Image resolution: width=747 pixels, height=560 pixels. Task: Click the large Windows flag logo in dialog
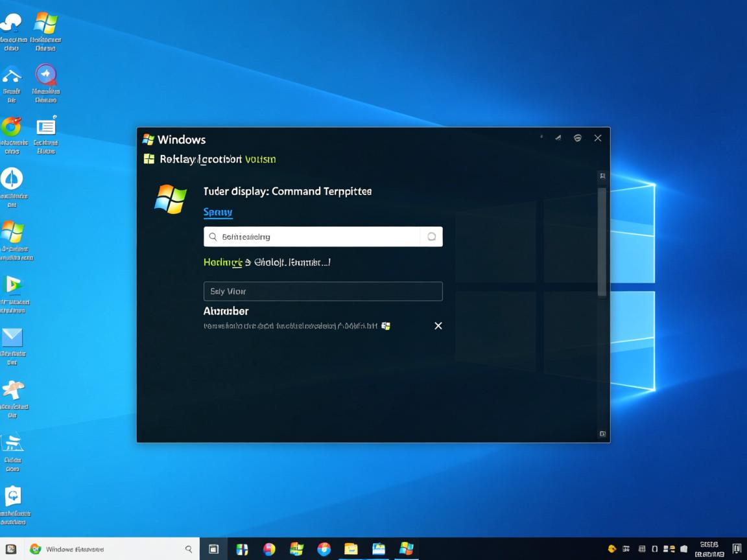coord(171,198)
